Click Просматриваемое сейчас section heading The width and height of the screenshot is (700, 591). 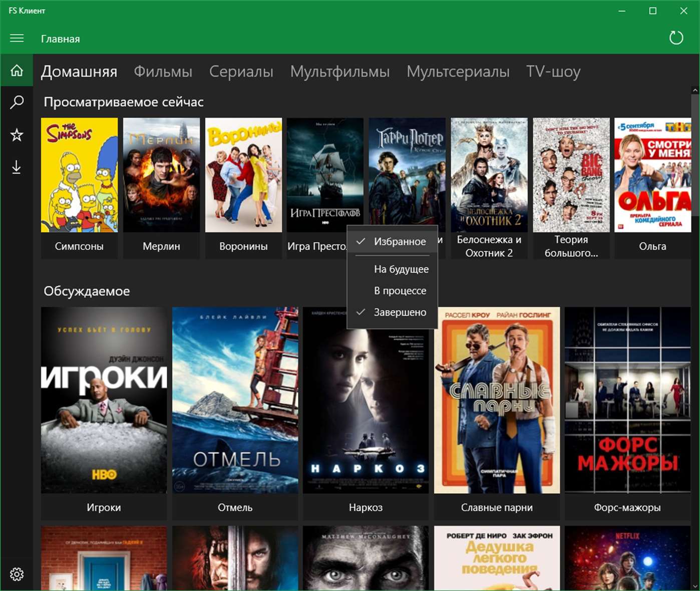tap(124, 102)
